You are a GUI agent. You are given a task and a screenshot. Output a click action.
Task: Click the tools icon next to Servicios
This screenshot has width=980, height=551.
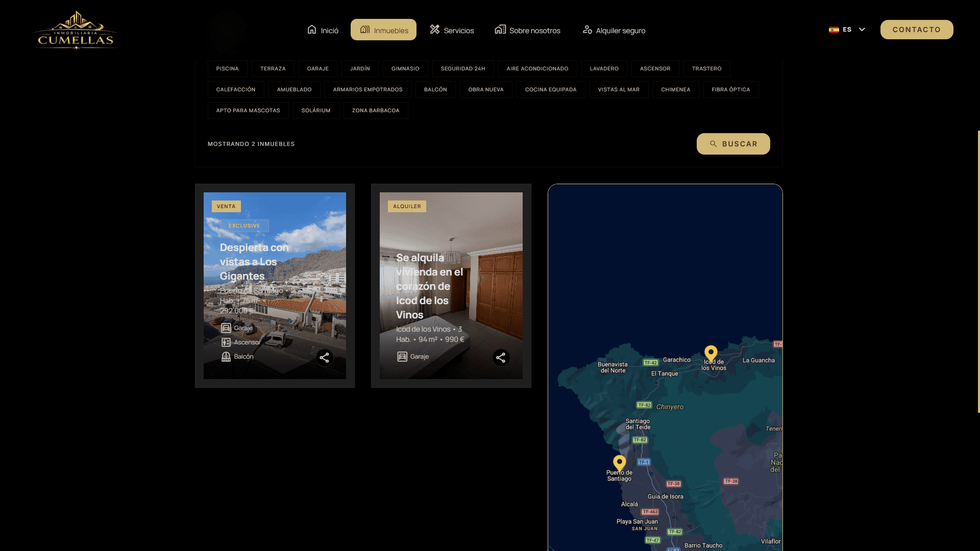434,30
